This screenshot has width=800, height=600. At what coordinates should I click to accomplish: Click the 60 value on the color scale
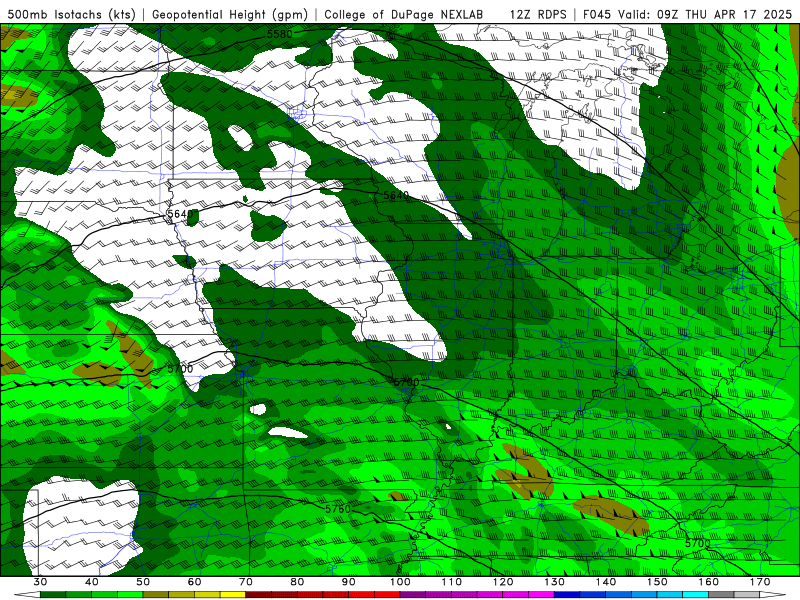click(194, 582)
